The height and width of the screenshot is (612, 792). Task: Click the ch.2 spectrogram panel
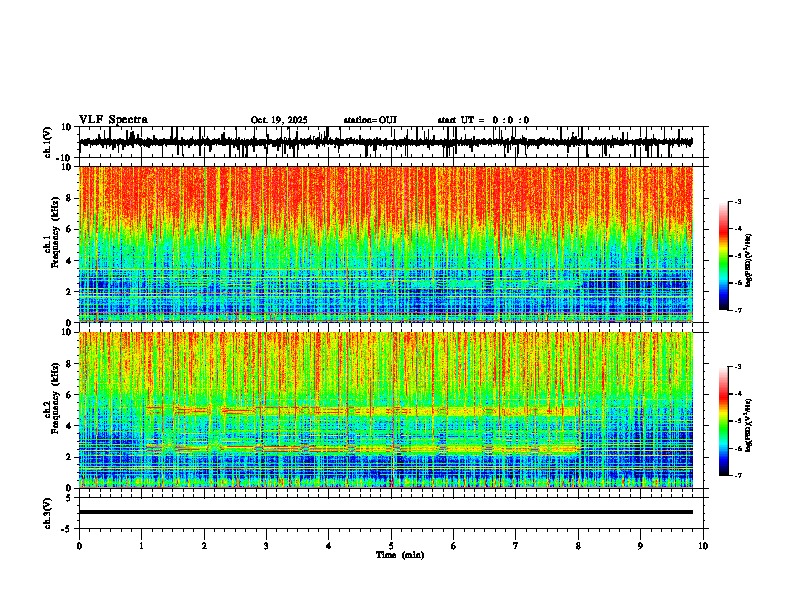point(386,410)
